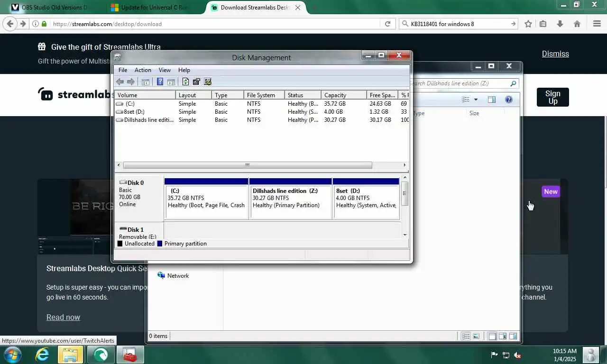Click the disk pane vertical scrollbar down arrow
Screen dimensions: 607x364
[405, 234]
